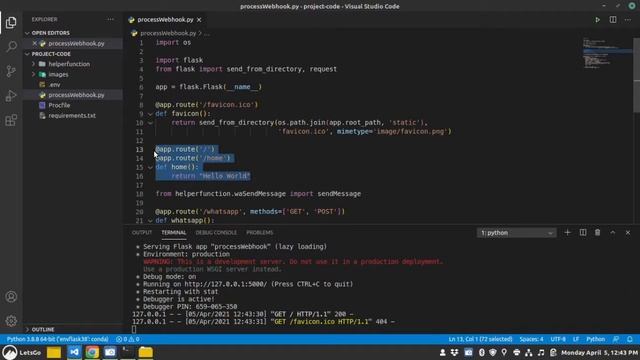Click the editor minimap
The height and width of the screenshot is (360, 640).
point(607,53)
